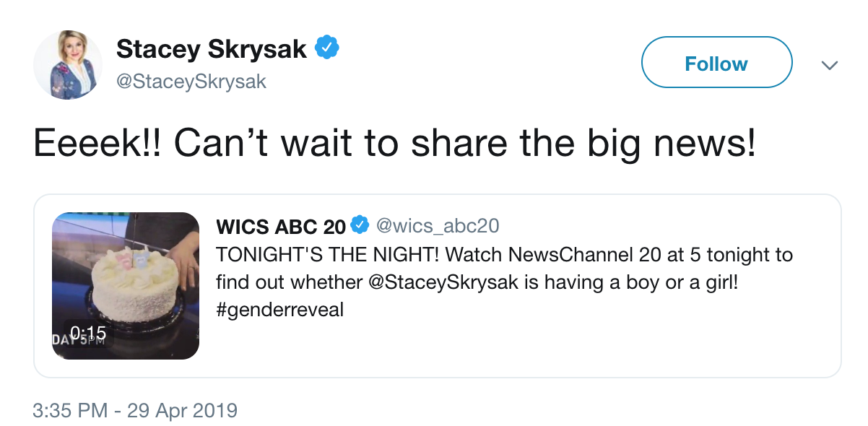Open the WICS ABC 20 account name
This screenshot has height=426, width=868.
pyautogui.click(x=281, y=227)
